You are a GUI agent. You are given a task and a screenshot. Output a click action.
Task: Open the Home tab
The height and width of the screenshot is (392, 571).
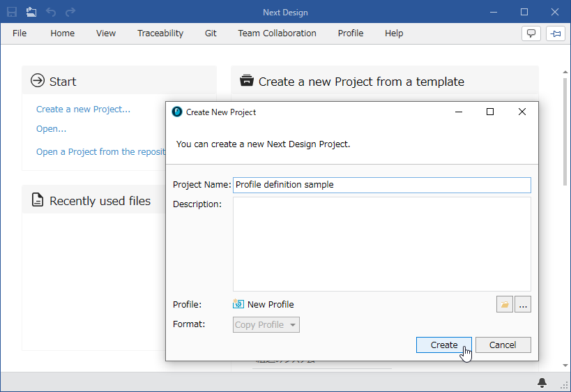62,33
